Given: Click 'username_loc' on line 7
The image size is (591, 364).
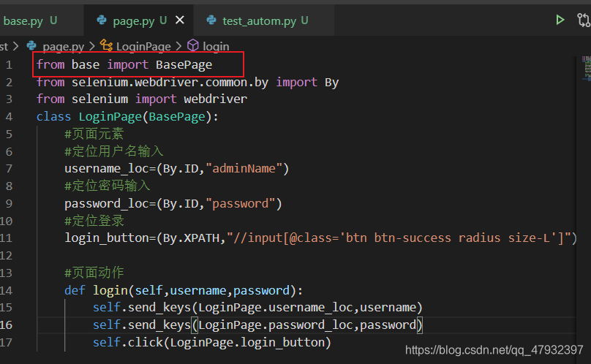Looking at the screenshot, I should coord(107,169).
